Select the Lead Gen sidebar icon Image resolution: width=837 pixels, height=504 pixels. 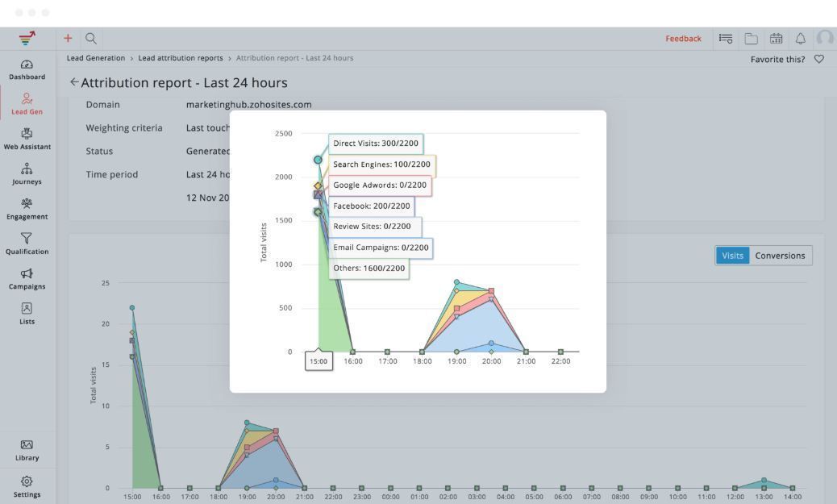tap(27, 105)
